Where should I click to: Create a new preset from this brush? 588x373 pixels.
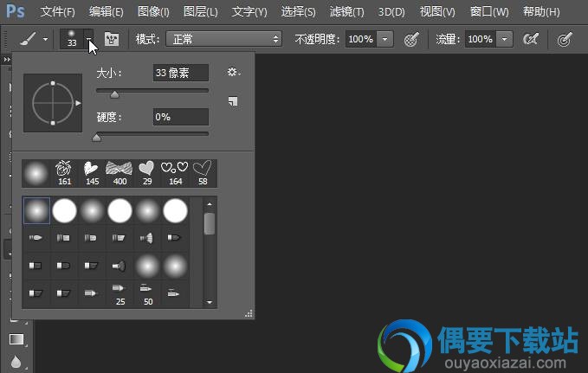click(x=233, y=101)
